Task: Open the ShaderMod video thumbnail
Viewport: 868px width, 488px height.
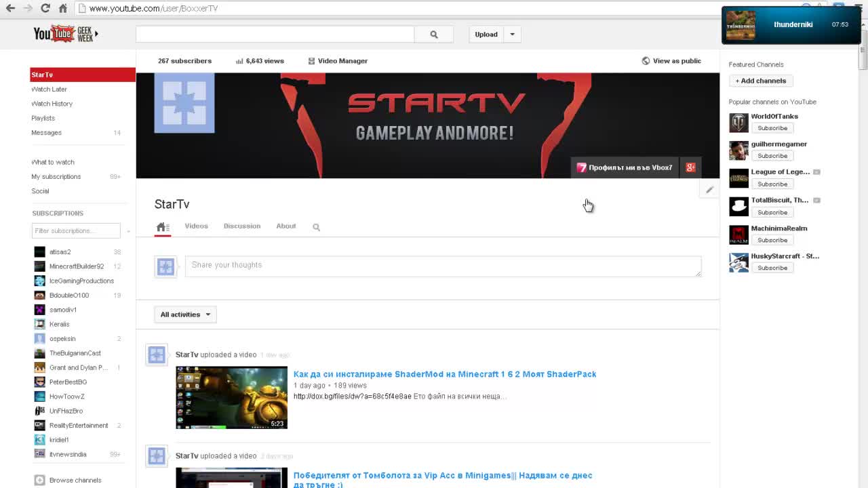Action: [232, 398]
